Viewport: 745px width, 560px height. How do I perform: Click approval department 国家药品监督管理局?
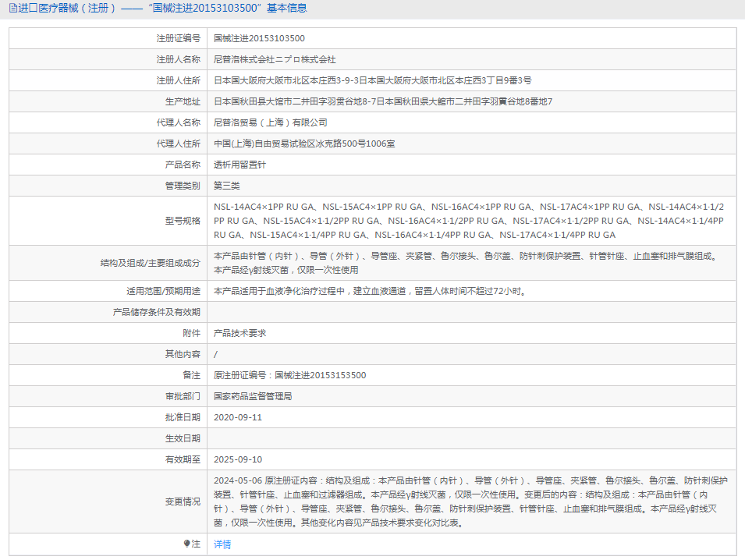click(253, 396)
